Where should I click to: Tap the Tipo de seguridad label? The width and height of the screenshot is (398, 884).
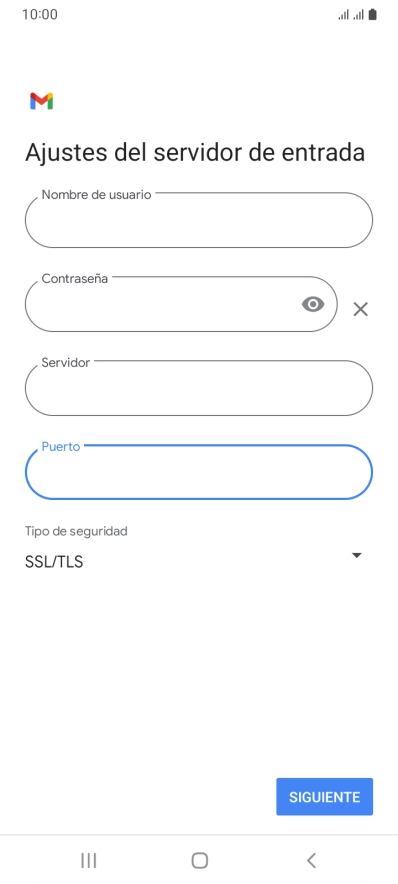click(x=76, y=531)
